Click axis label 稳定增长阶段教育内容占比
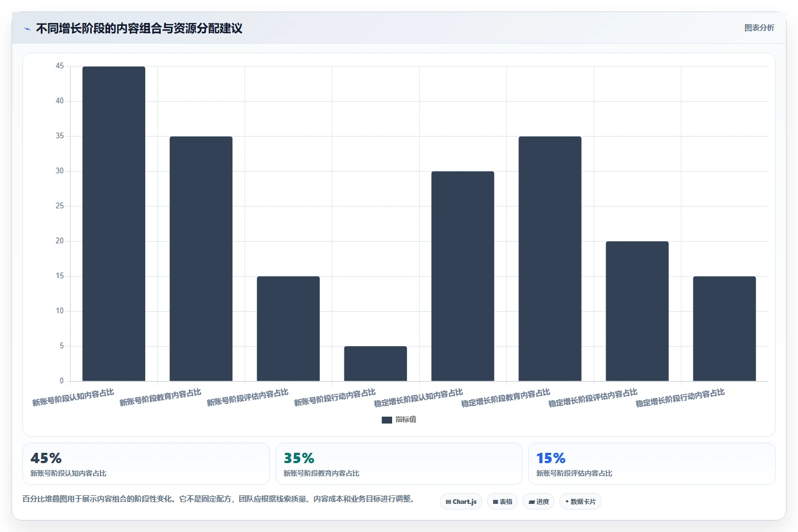798x532 pixels. point(505,398)
